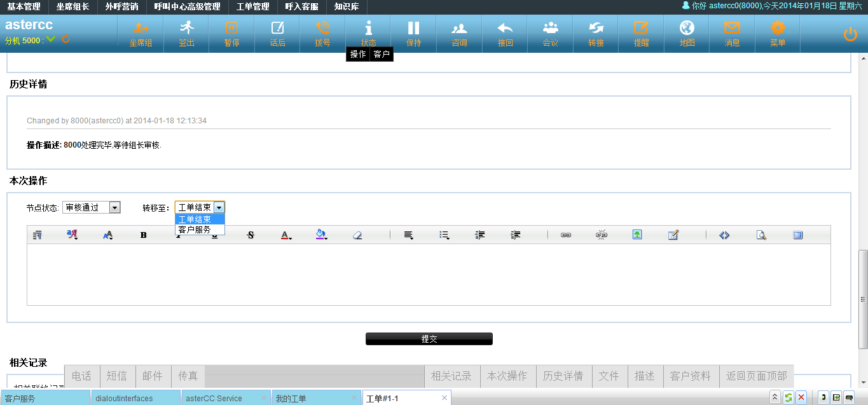Expand the 节点状态 dropdown
The image size is (868, 405).
[x=114, y=207]
